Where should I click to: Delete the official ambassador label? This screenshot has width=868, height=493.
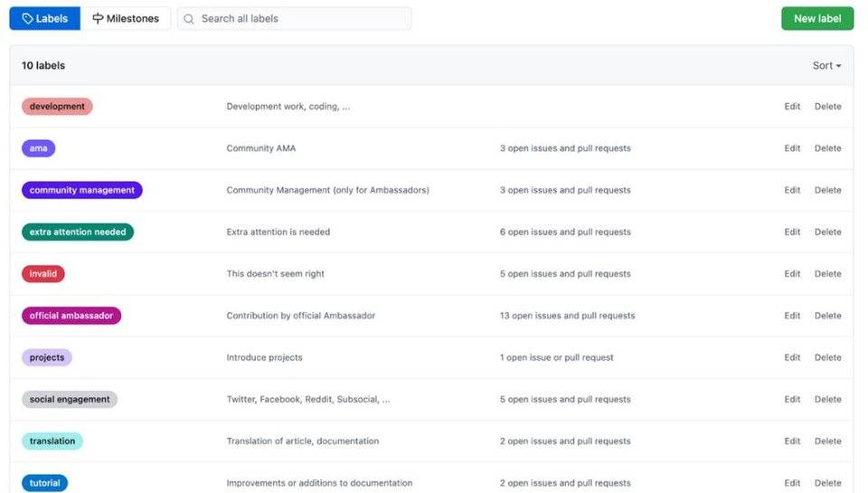click(827, 316)
